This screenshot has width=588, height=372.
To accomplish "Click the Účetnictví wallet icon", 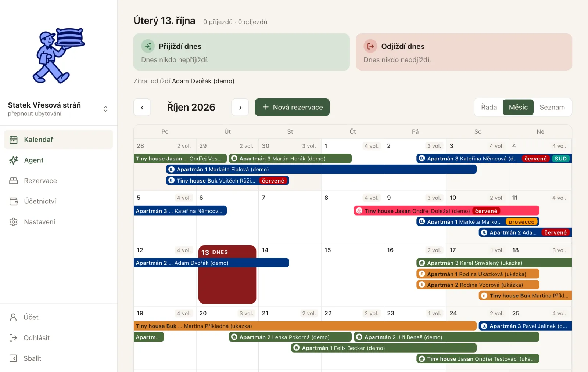I will pyautogui.click(x=14, y=201).
